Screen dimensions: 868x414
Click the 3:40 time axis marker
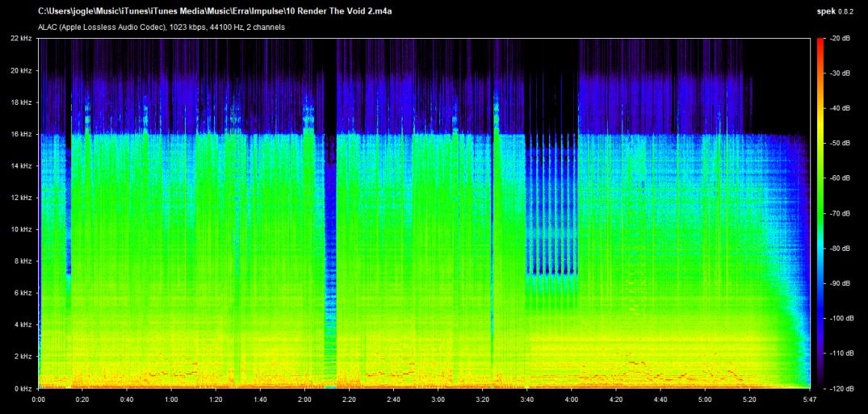(526, 399)
